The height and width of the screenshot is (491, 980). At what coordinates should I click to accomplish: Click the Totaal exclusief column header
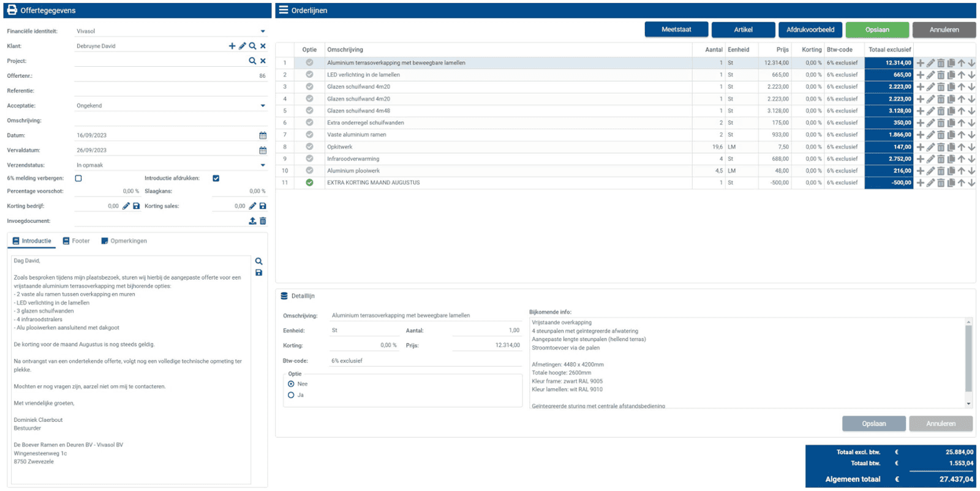click(x=889, y=50)
